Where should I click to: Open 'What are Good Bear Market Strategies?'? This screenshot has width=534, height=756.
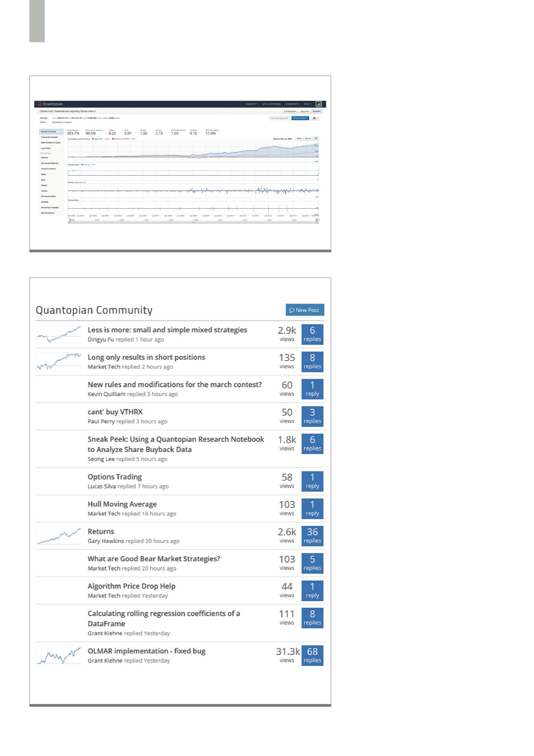click(154, 559)
